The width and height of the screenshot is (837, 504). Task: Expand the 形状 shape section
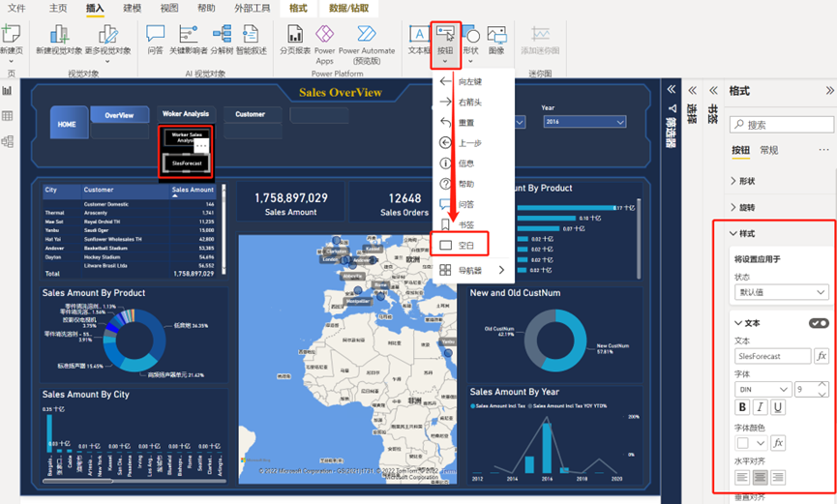[747, 181]
